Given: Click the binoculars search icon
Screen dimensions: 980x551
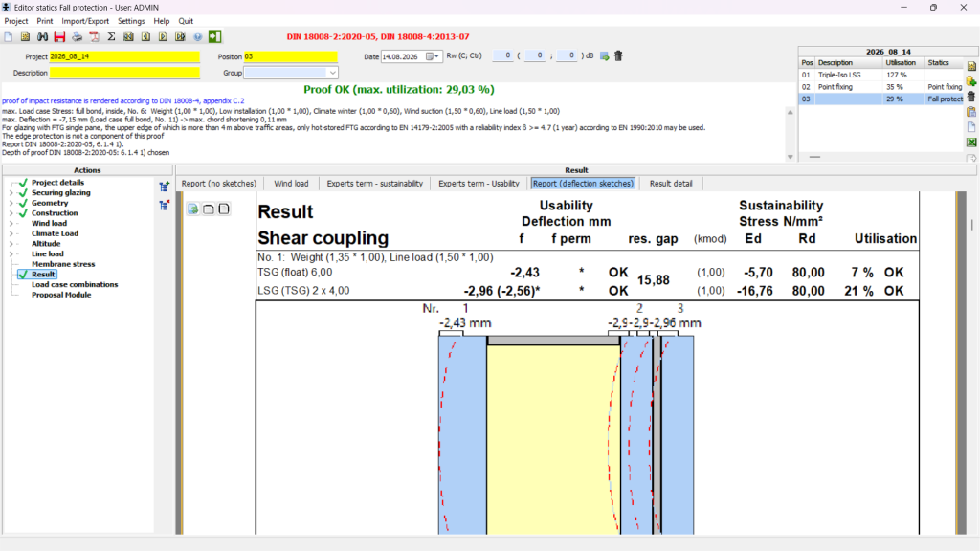Looking at the screenshot, I should [42, 37].
